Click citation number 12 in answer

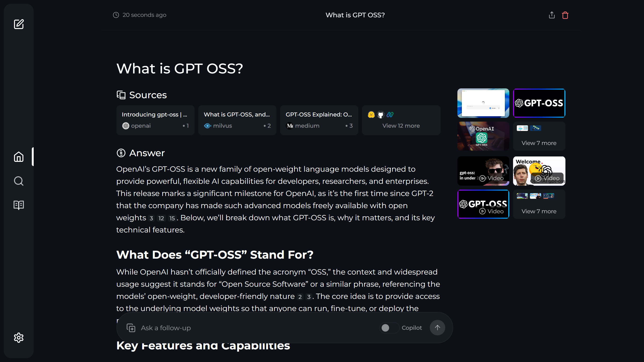point(161,218)
